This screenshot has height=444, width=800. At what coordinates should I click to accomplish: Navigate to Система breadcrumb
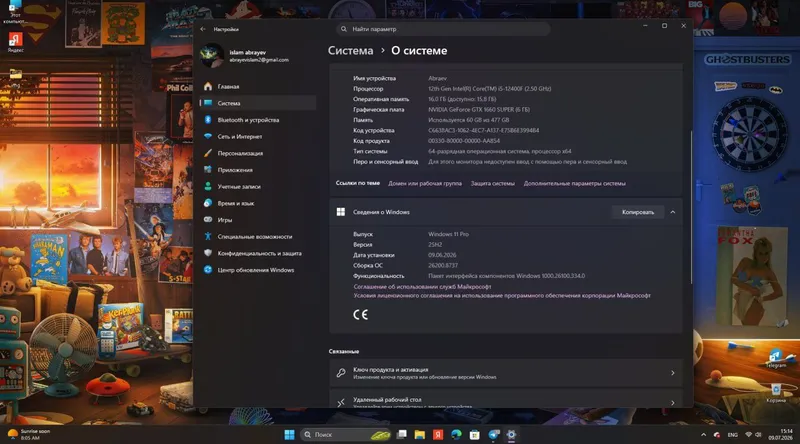tap(351, 51)
